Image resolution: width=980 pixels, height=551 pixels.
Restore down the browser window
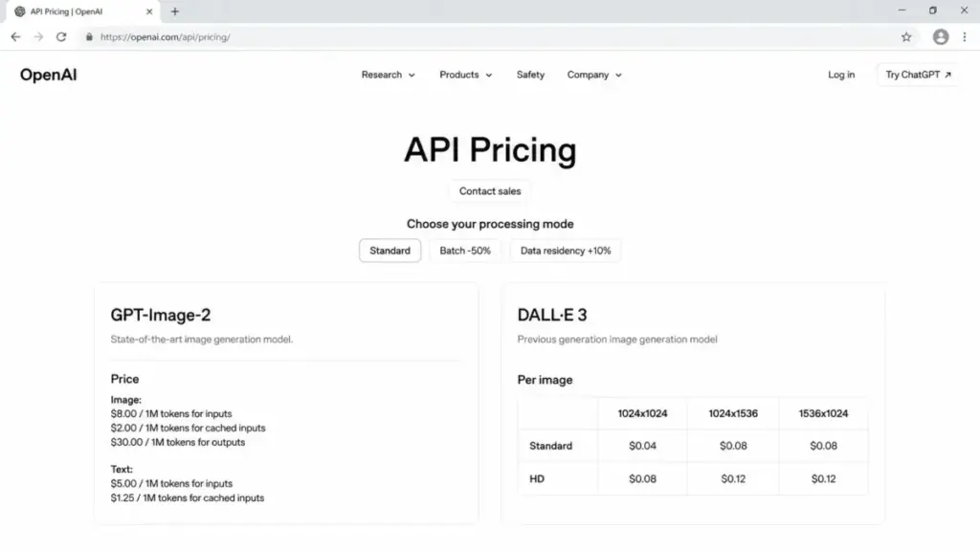[x=932, y=11]
